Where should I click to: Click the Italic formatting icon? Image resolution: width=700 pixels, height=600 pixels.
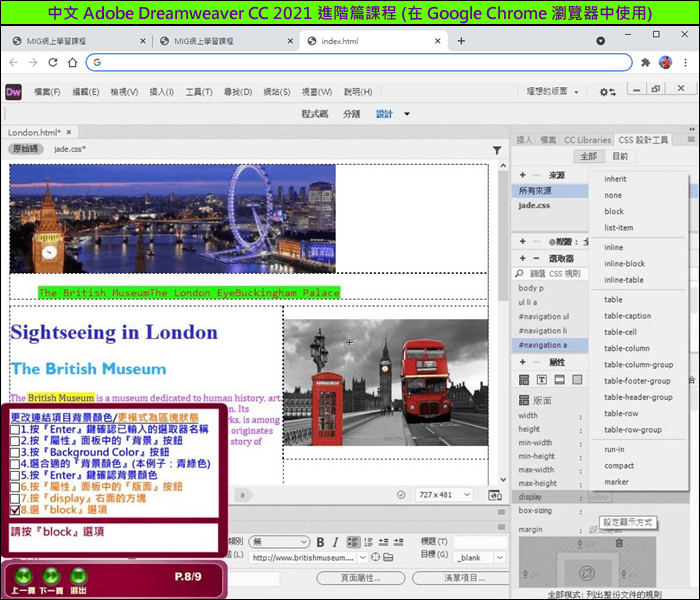[x=335, y=541]
